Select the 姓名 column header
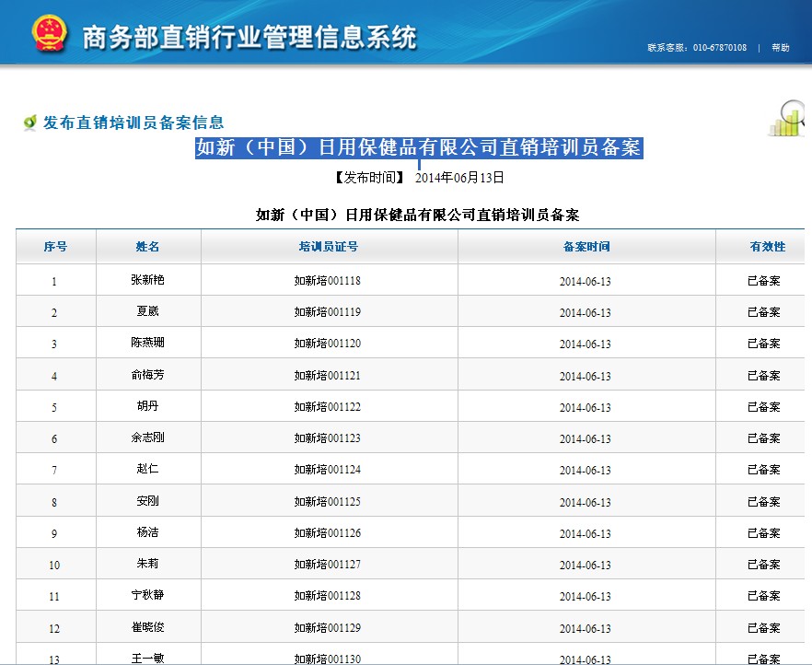812x665 pixels. point(147,247)
